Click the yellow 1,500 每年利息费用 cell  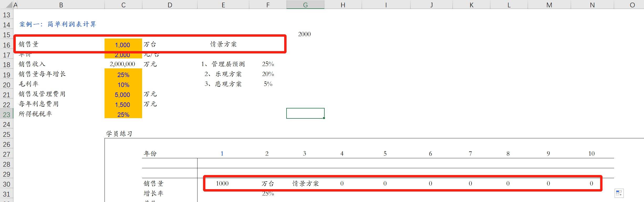(123, 105)
